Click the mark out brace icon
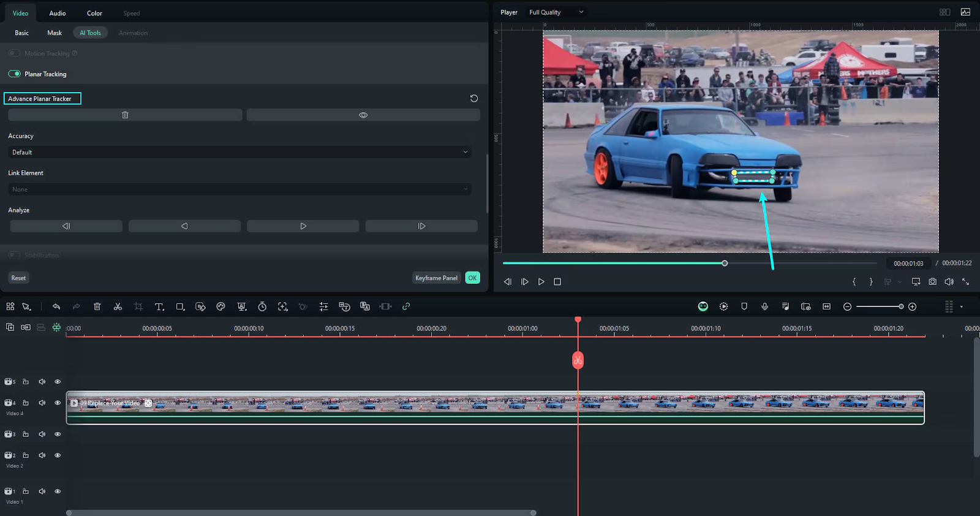This screenshot has height=516, width=980. point(871,282)
